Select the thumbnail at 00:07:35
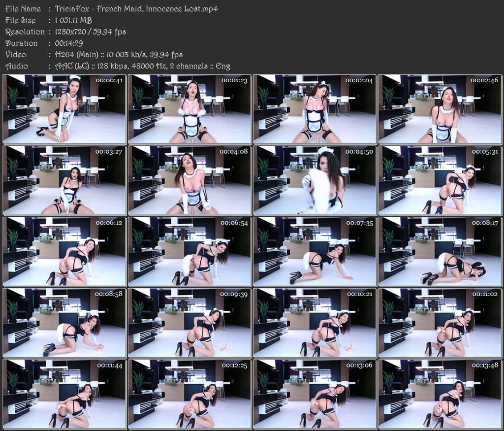 (x=315, y=251)
